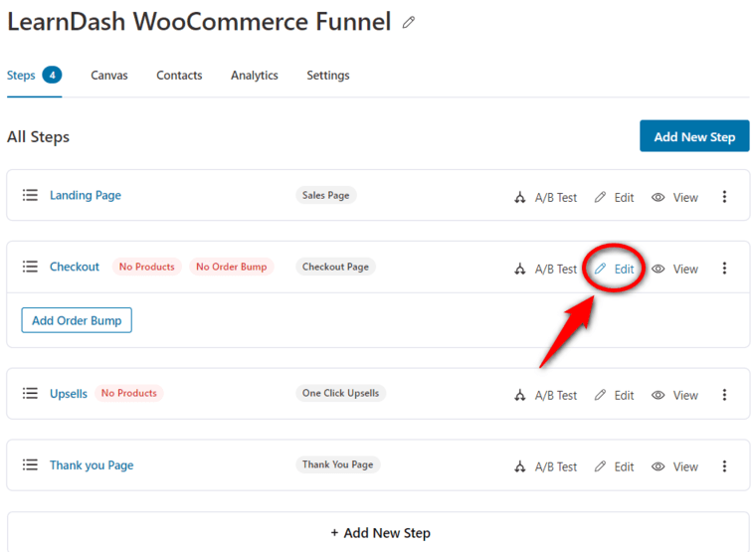Screen dimensions: 756x552
Task: Open A/B Test for Landing Page
Action: 545,198
